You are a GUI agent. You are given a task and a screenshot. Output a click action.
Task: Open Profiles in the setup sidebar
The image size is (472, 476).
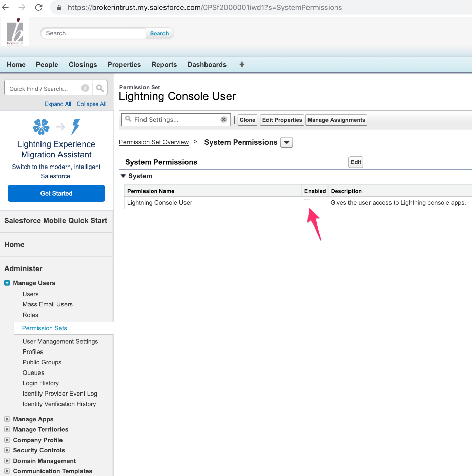click(33, 352)
